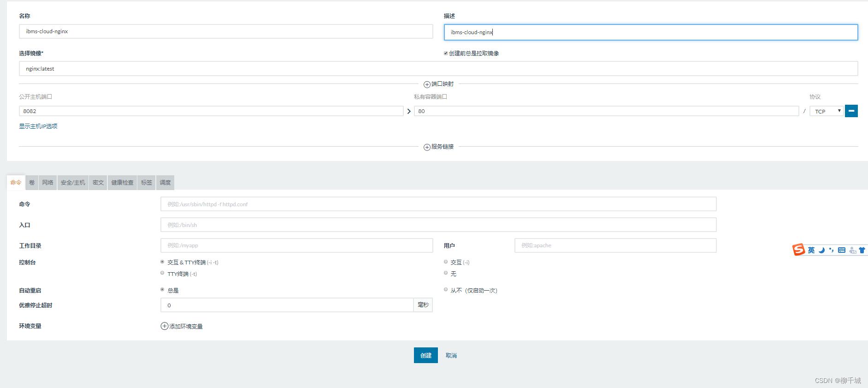Click 添加环境变量 link text
The image size is (868, 388).
(186, 327)
